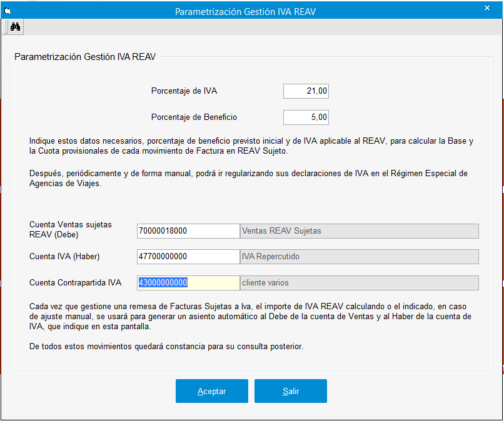Click the 'IVA Repercutido' description box
Viewport: 504px width, 421px height.
coord(359,257)
